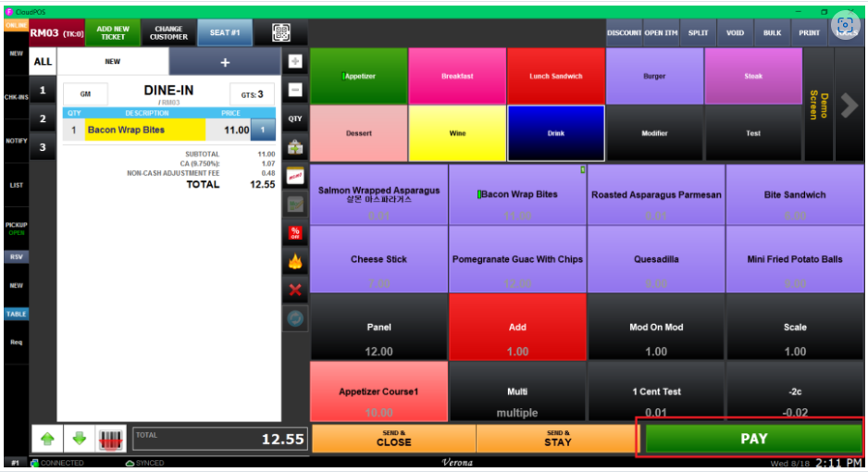Open the Demo Screen side panel
Screen dimensions: 868x472
coord(817,106)
